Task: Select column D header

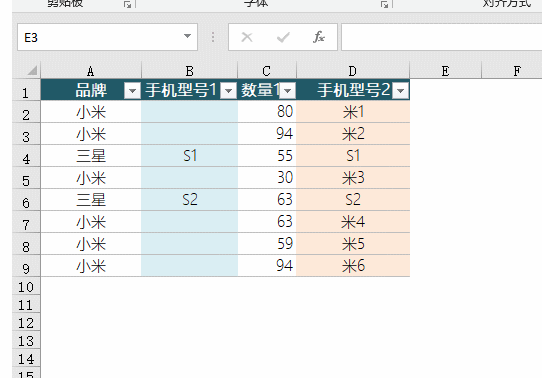Action: coord(353,71)
